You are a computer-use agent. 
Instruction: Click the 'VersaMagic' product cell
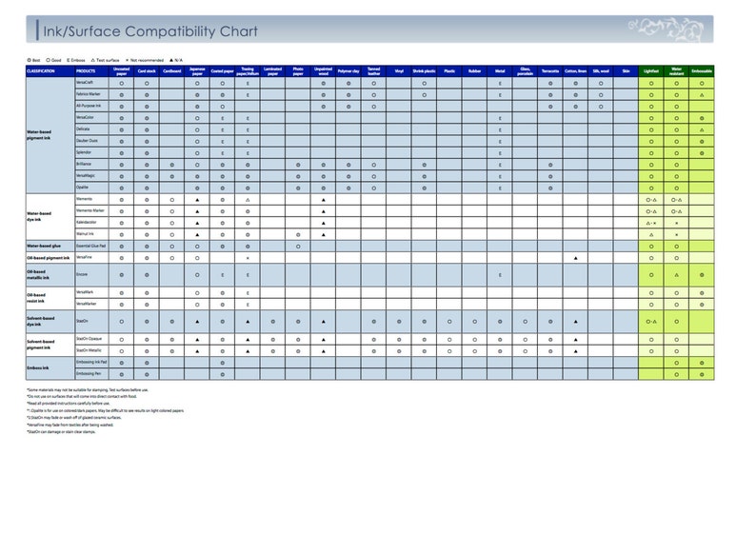(91, 176)
